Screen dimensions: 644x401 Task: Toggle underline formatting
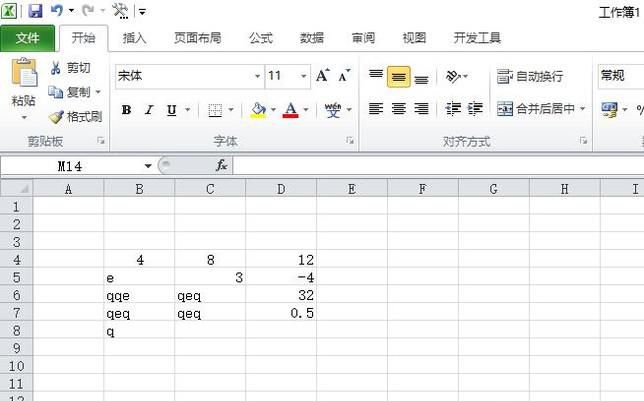pyautogui.click(x=172, y=110)
